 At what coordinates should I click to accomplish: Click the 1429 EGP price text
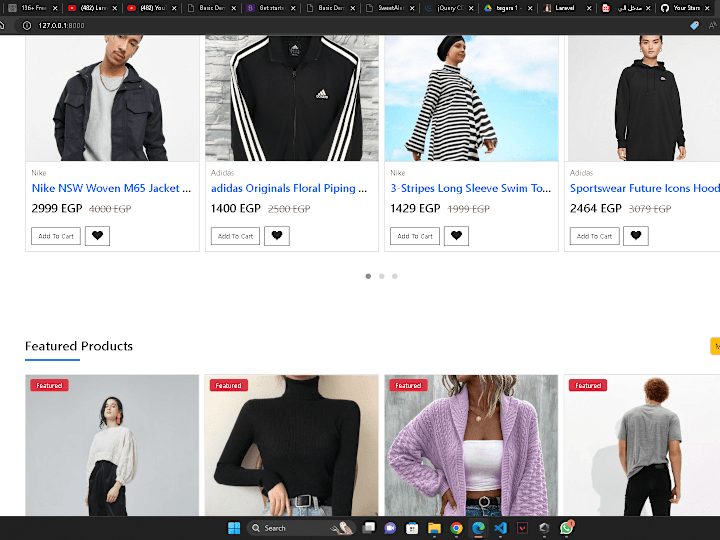pyautogui.click(x=416, y=208)
